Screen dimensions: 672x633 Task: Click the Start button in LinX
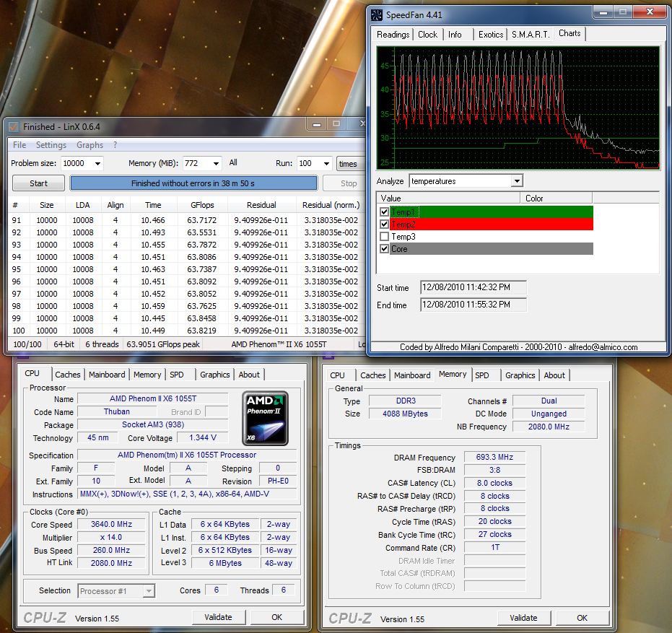click(38, 183)
